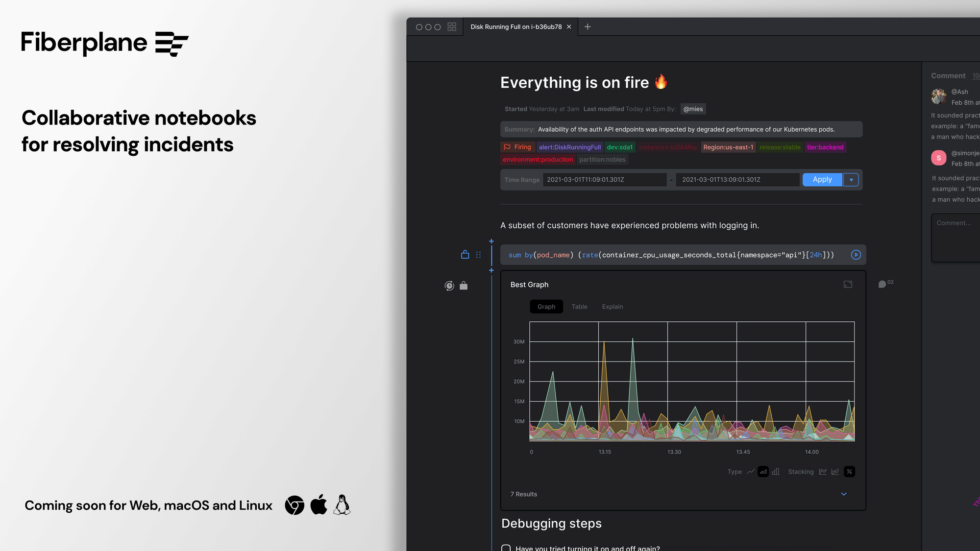Expand Best Graph to fullscreen
The height and width of the screenshot is (551, 980).
(848, 285)
